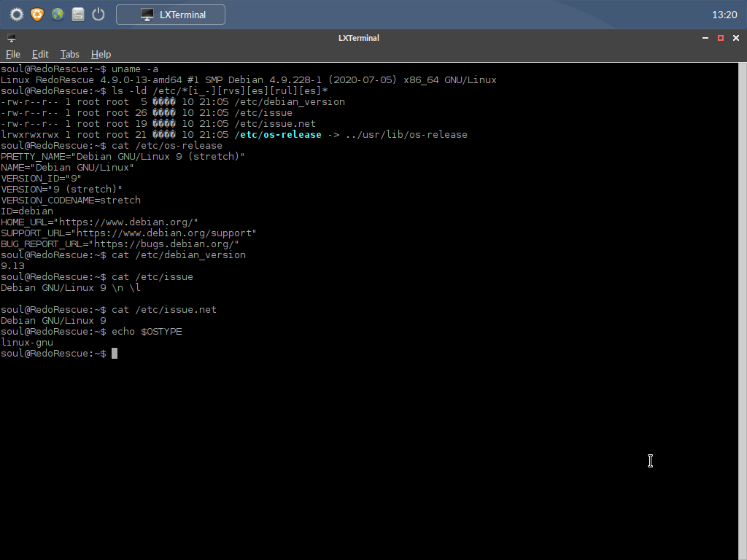Click the LXTerminal title bar text
Screen dimensions: 747x560
tap(359, 38)
